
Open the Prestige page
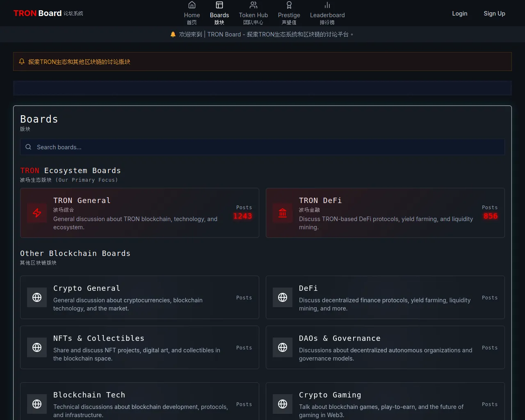tap(289, 13)
